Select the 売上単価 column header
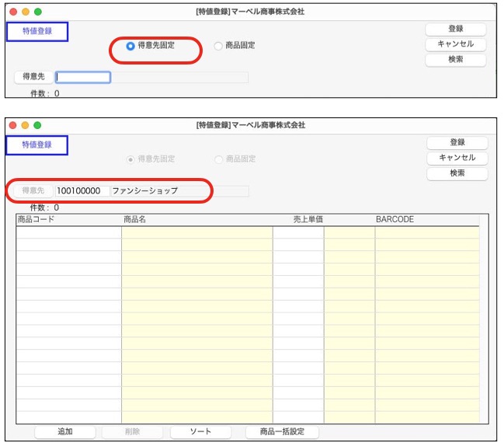This screenshot has width=504, height=443. click(x=308, y=220)
